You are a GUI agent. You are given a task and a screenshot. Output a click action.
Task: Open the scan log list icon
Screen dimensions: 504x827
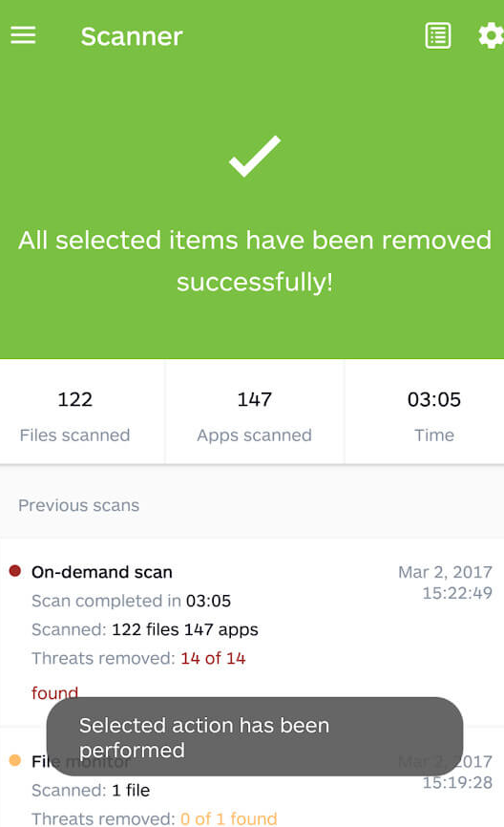pyautogui.click(x=438, y=36)
